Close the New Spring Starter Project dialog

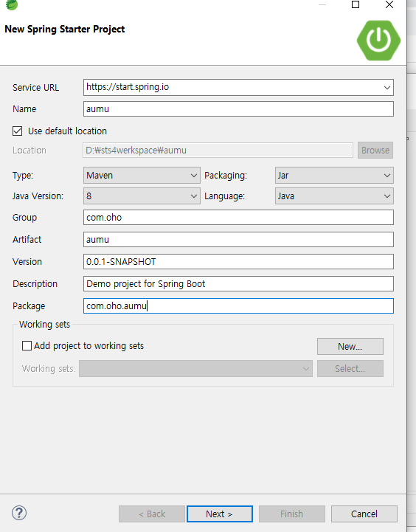pyautogui.click(x=389, y=4)
